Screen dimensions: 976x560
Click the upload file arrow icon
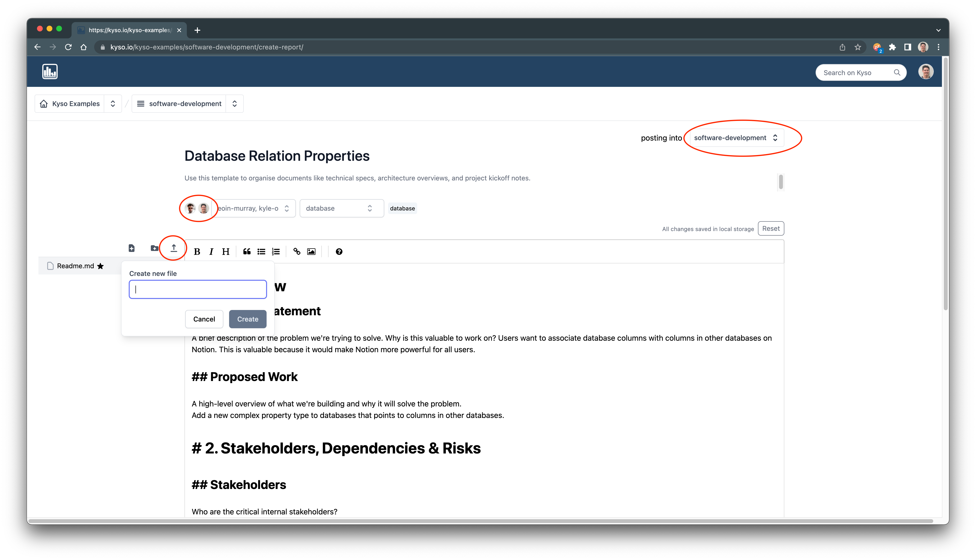pos(174,248)
